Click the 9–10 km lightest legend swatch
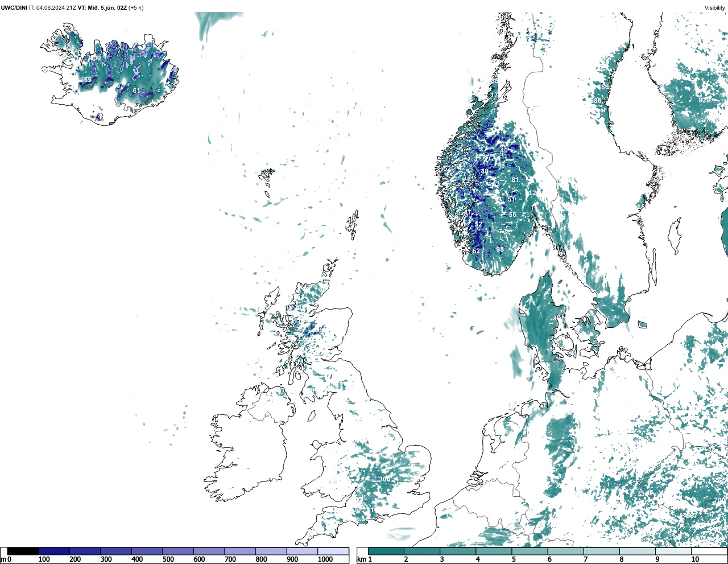 point(674,551)
